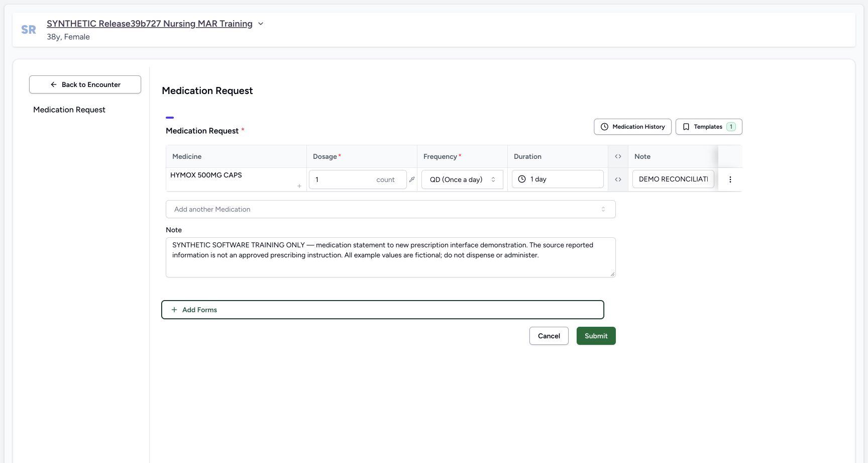Image resolution: width=868 pixels, height=463 pixels.
Task: Click the Medication Request page heading
Action: (207, 90)
